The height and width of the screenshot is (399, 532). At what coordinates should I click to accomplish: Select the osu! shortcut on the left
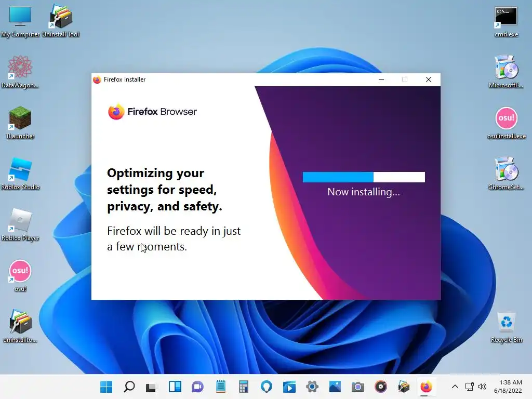[x=20, y=275]
